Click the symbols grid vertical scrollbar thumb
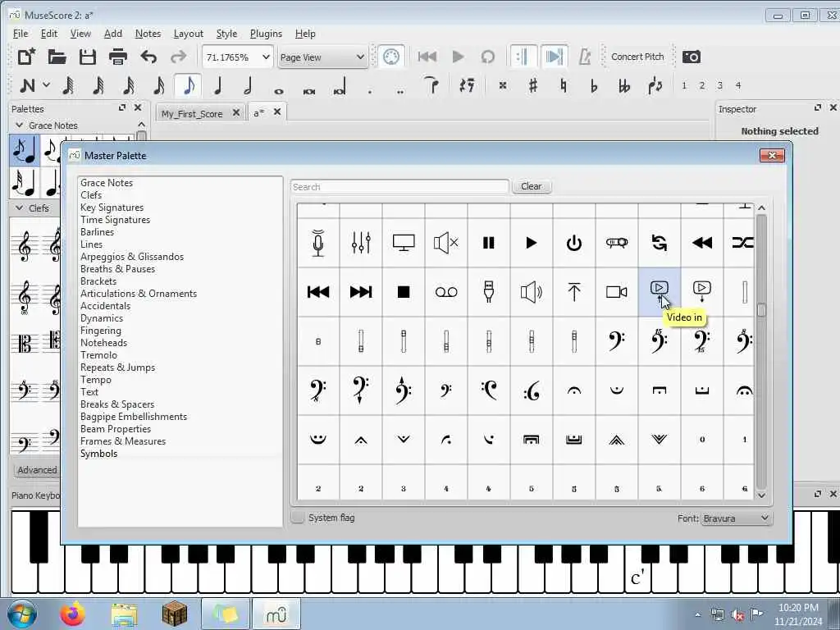This screenshot has width=840, height=630. [761, 309]
